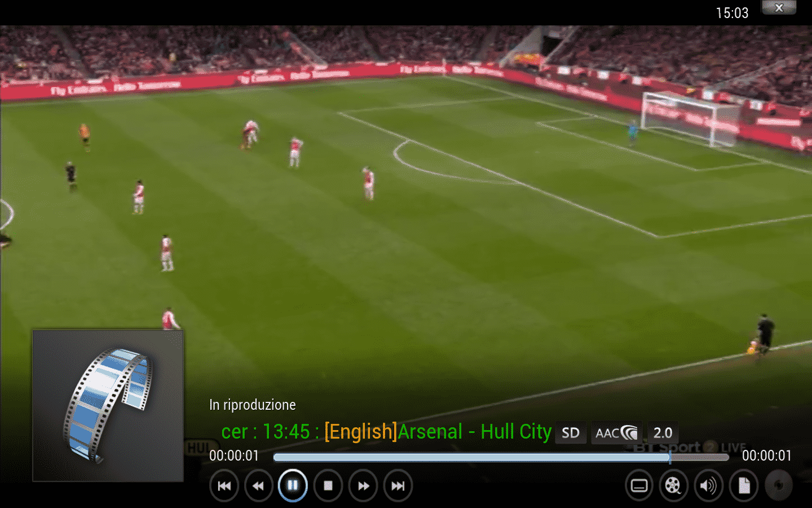
Task: Stop the video playback
Action: 328,485
